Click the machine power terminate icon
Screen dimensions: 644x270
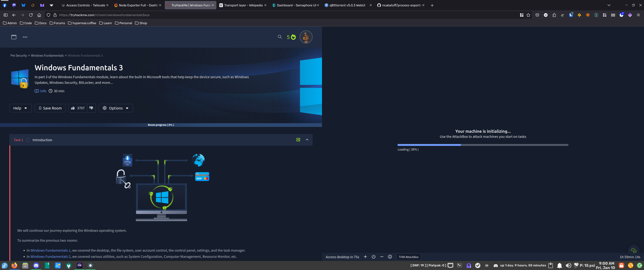pyautogui.click(x=373, y=257)
